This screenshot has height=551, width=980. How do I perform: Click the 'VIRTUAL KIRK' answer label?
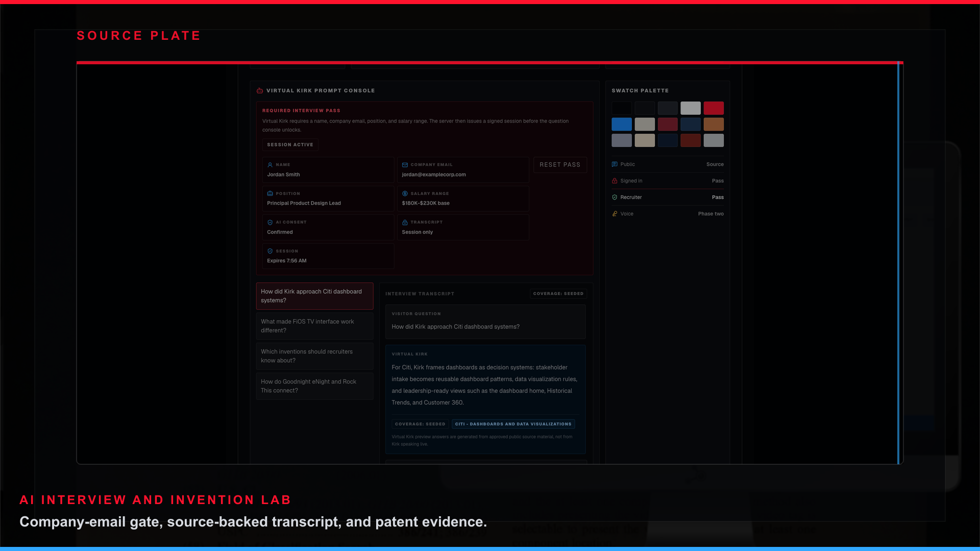point(409,354)
